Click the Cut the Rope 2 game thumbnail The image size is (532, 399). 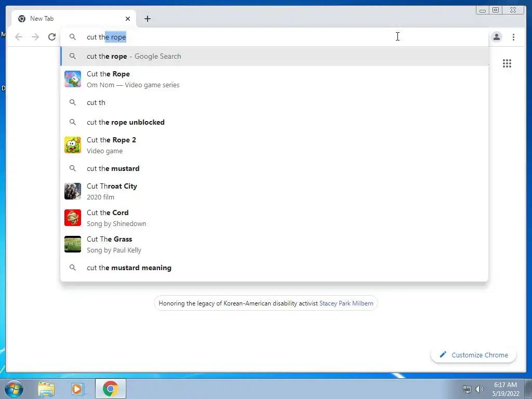click(73, 145)
